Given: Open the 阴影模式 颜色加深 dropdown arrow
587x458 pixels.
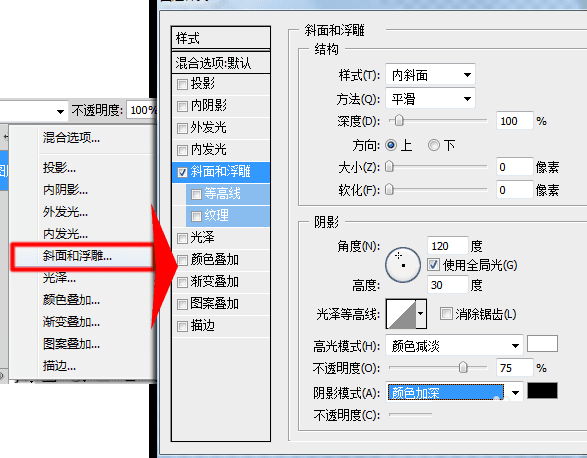Looking at the screenshot, I should (515, 392).
